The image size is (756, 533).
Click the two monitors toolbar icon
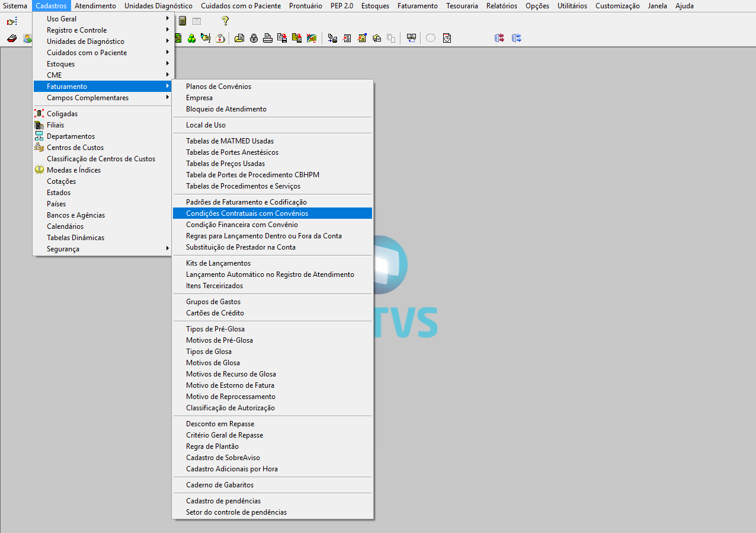pos(411,39)
